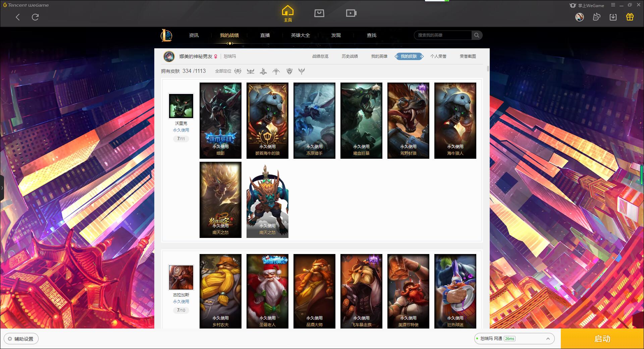This screenshot has height=349, width=644.
Task: Select the 我的皮肤 tab
Action: point(409,56)
